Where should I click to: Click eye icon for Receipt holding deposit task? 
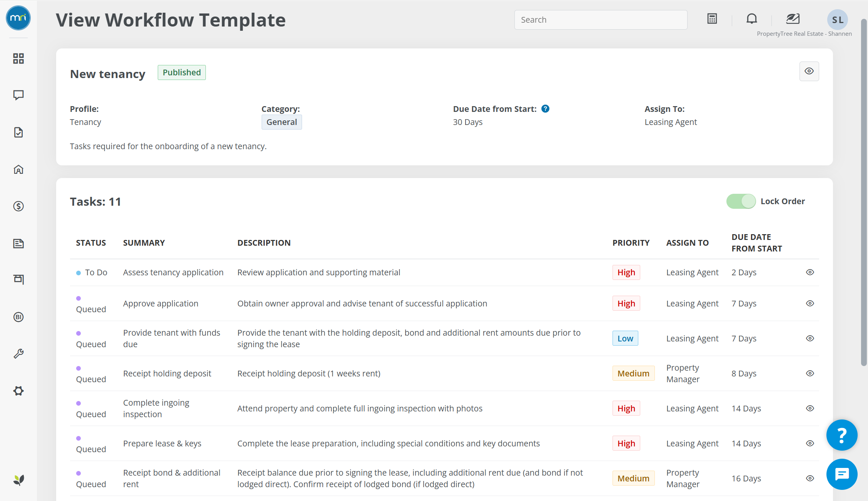(x=810, y=373)
